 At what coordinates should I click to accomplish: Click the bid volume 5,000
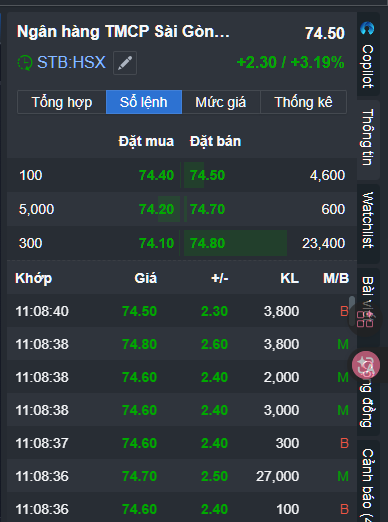tap(36, 209)
